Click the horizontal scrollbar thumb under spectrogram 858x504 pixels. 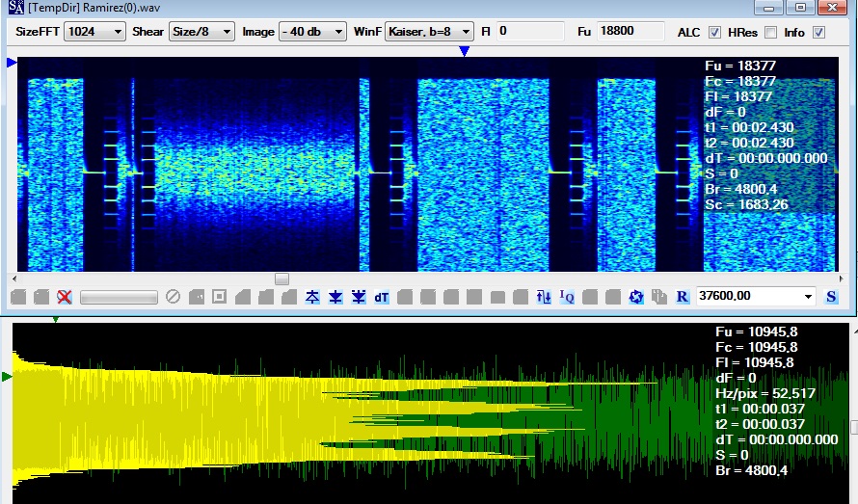(282, 279)
